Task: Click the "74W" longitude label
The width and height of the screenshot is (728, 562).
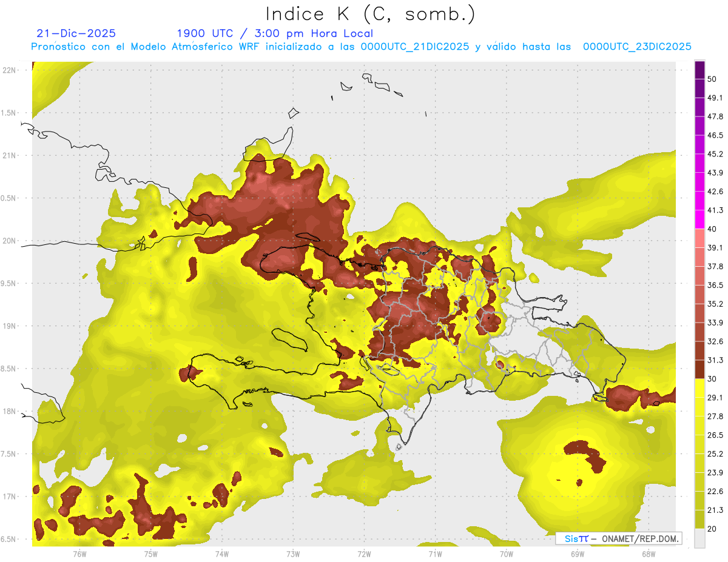Action: pyautogui.click(x=222, y=554)
